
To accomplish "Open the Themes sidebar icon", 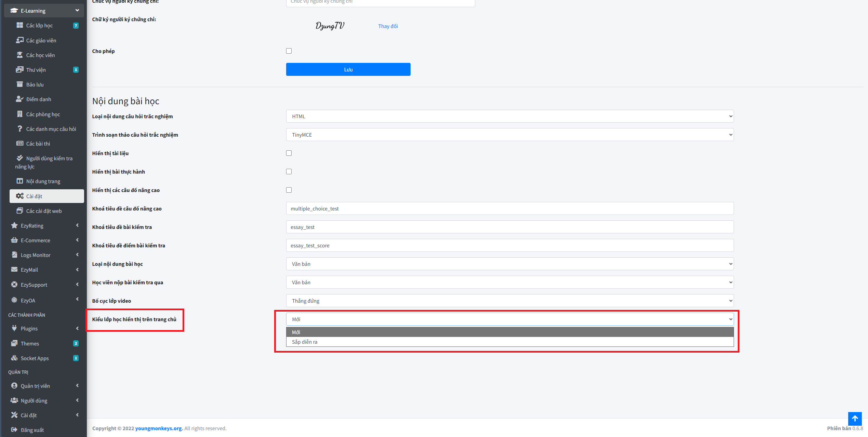I will click(14, 343).
